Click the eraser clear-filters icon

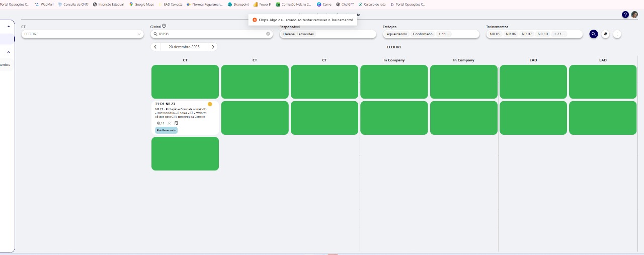coord(605,34)
